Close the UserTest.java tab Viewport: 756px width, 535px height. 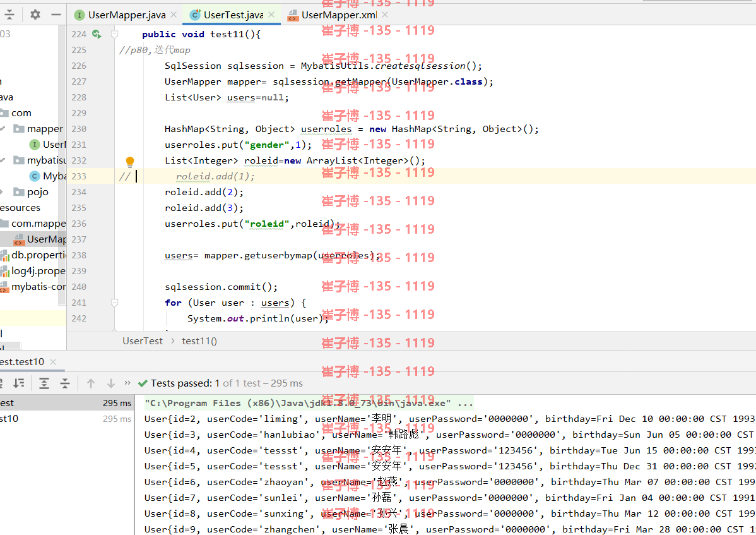(x=271, y=15)
